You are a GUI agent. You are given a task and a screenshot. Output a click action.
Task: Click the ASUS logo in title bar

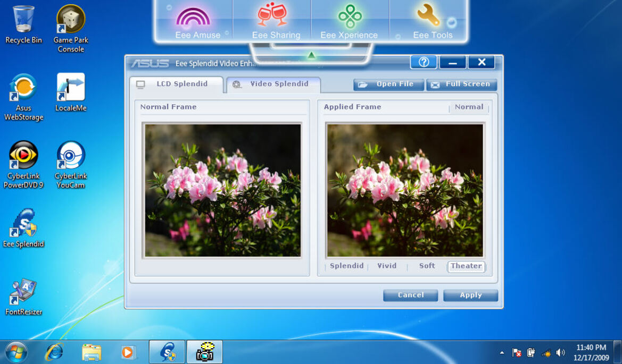pos(150,63)
